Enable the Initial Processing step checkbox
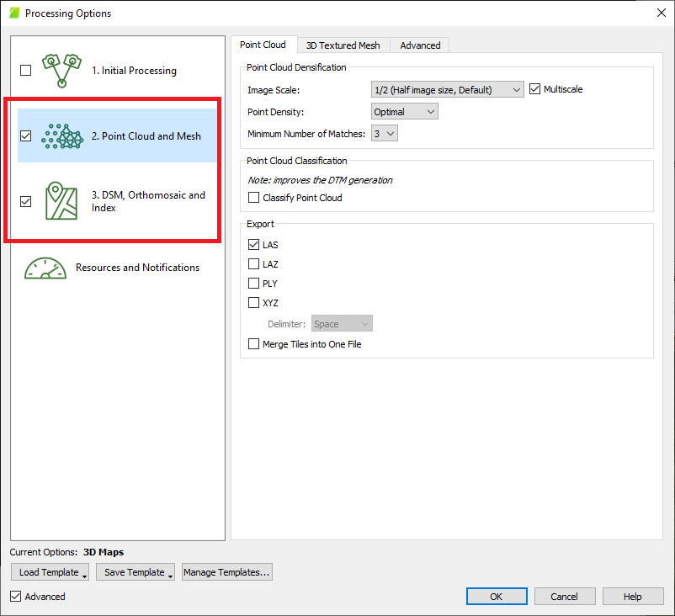 25,71
